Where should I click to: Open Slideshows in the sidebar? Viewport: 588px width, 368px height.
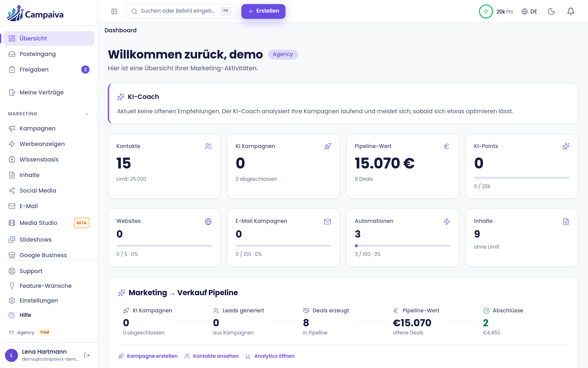click(x=49, y=240)
